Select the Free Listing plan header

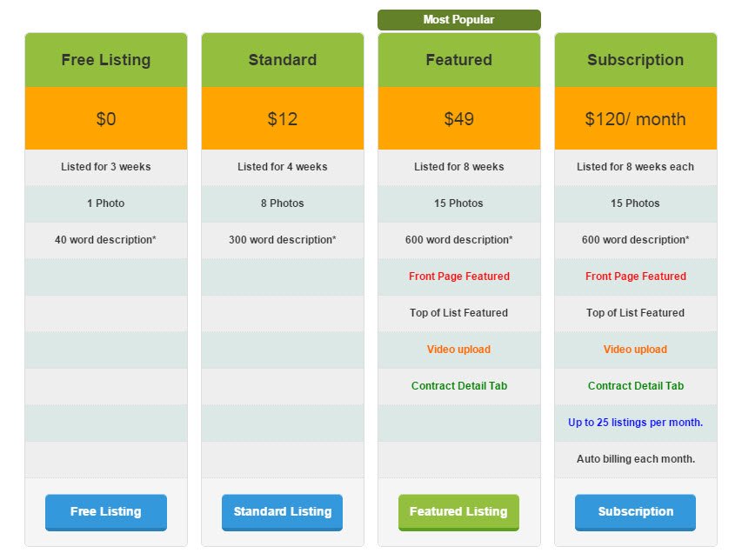(106, 60)
